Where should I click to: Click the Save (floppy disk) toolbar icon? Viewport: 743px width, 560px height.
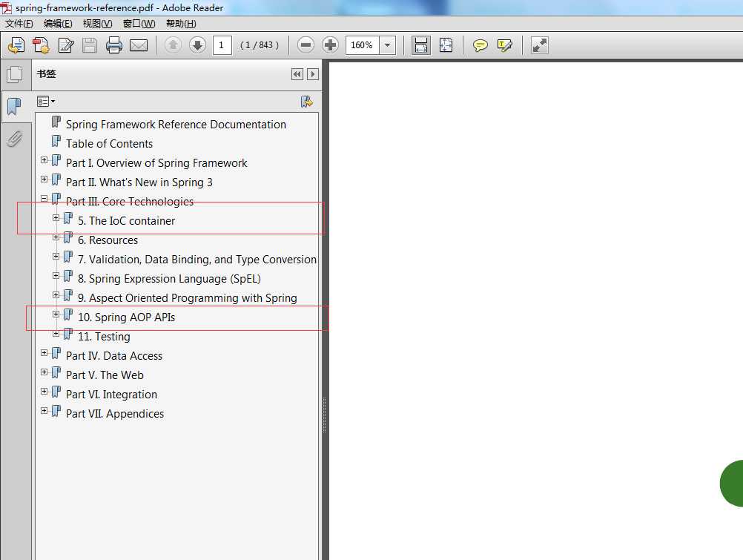(x=90, y=45)
